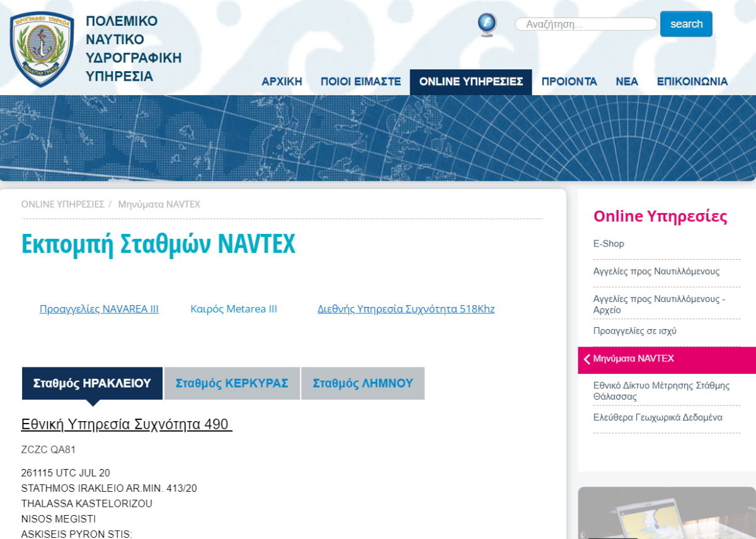Viewport: 756px width, 539px height.
Task: Click ONLINE ΥΠΗΡΕΣΙΕΣ breadcrumb link
Action: pyautogui.click(x=62, y=204)
